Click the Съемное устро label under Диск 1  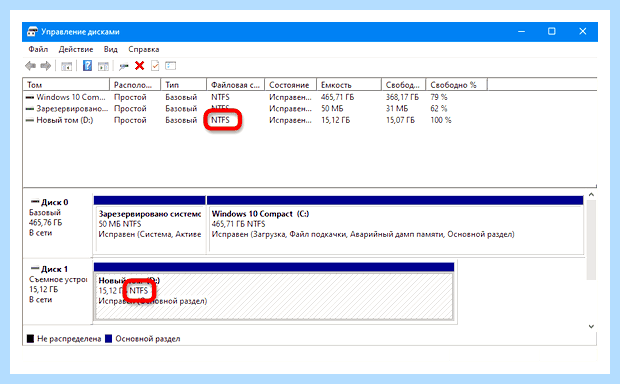[x=58, y=280]
